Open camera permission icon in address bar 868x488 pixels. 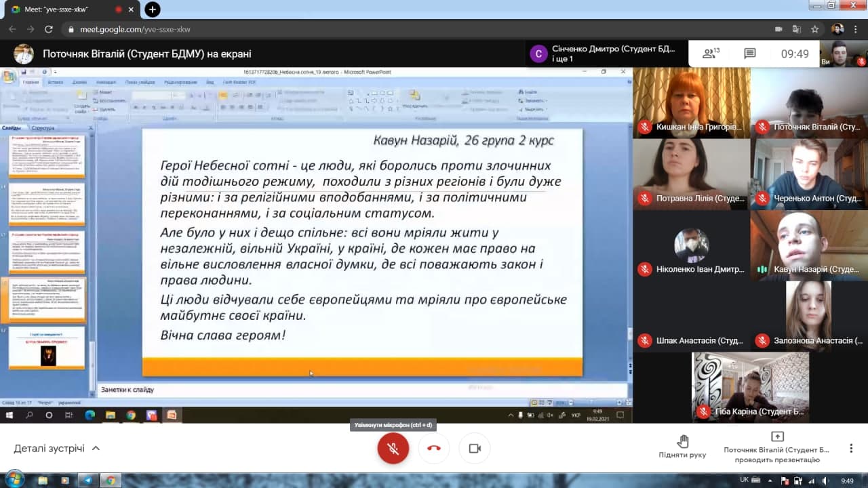778,29
